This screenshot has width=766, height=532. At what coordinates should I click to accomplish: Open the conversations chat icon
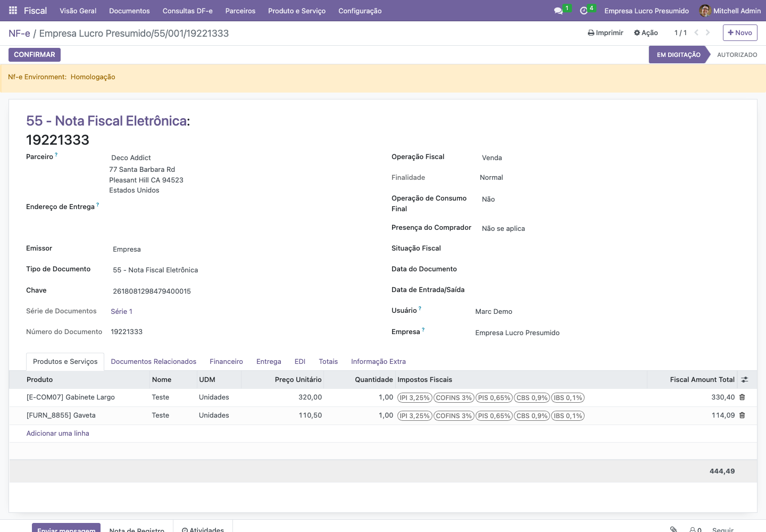coord(558,11)
